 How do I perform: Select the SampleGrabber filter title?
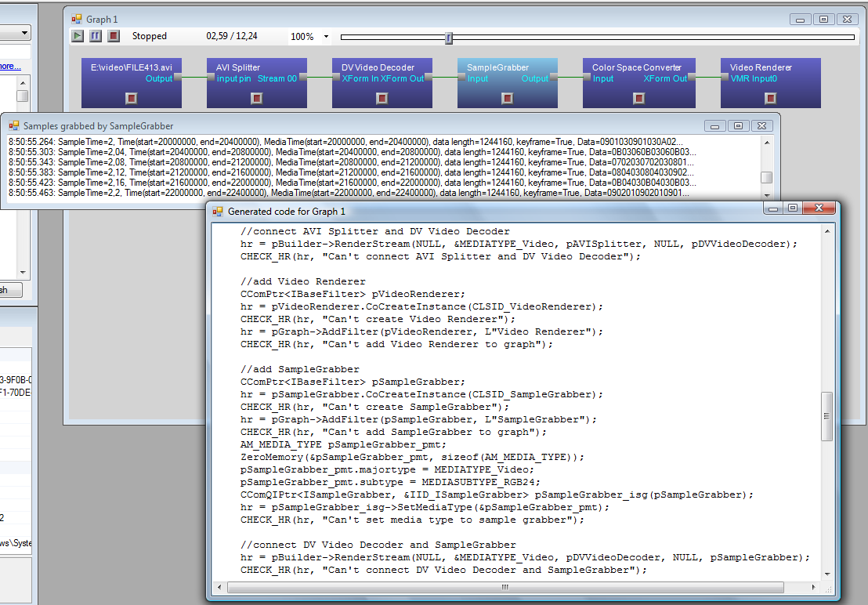click(x=497, y=67)
